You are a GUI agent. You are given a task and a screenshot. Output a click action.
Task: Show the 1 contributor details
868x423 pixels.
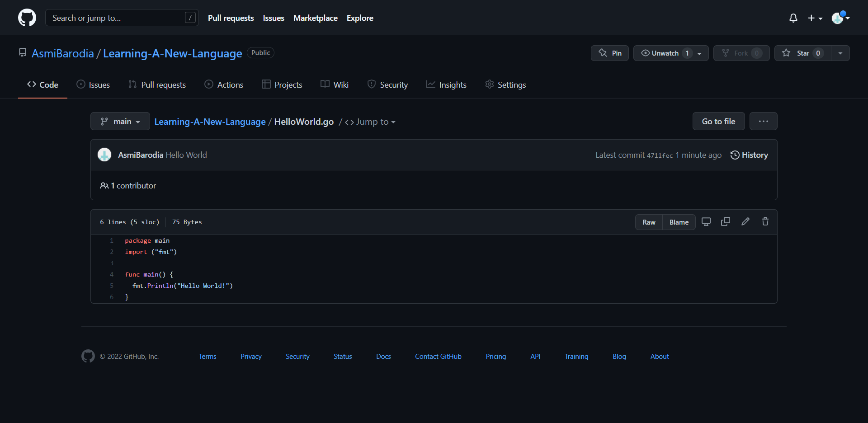[128, 186]
